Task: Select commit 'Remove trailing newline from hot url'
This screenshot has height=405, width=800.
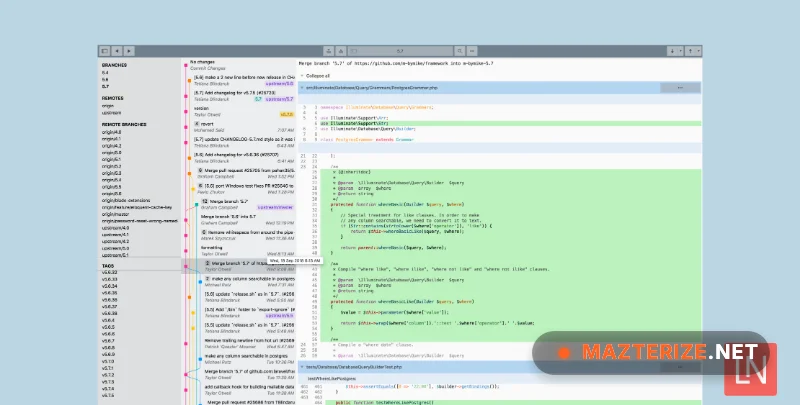Action: 240,343
